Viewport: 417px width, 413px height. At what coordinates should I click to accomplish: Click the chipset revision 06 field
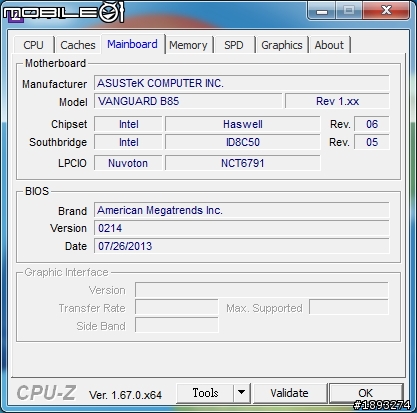tap(372, 124)
